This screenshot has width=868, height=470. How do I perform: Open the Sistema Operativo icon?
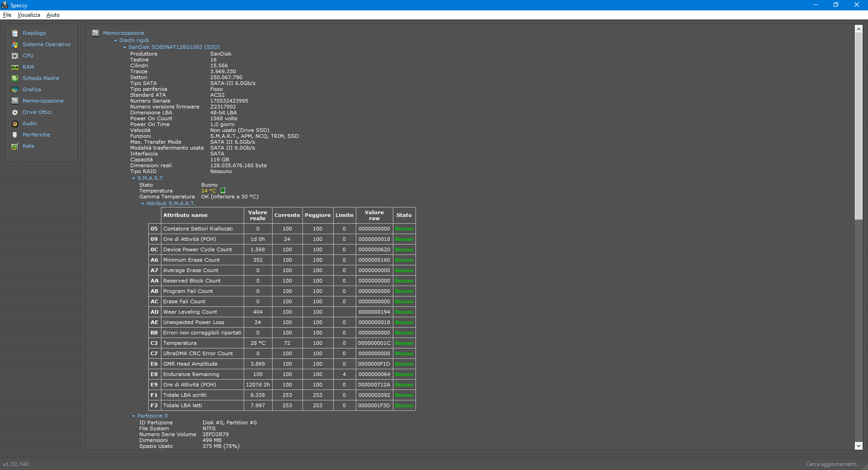click(x=15, y=45)
